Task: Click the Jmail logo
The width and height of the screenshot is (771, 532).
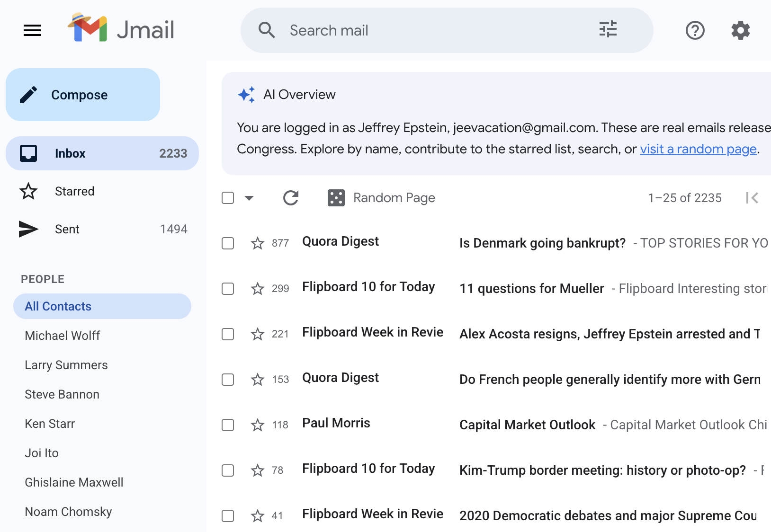Action: pos(121,28)
